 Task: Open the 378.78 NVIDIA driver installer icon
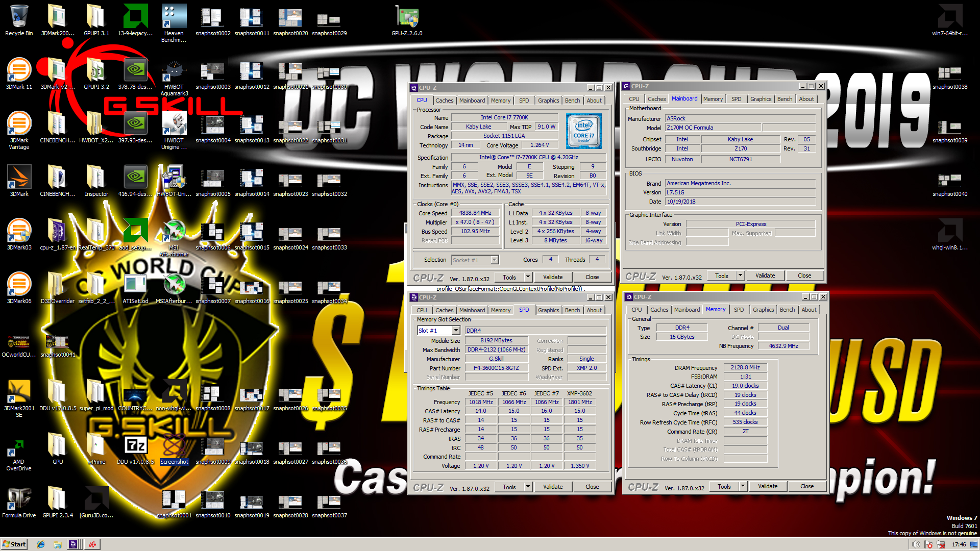point(135,74)
